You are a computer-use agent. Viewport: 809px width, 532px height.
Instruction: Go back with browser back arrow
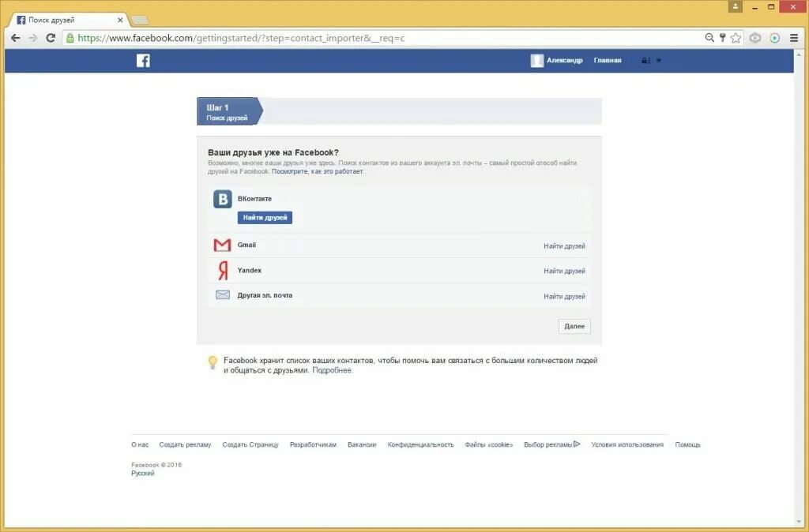pos(16,38)
